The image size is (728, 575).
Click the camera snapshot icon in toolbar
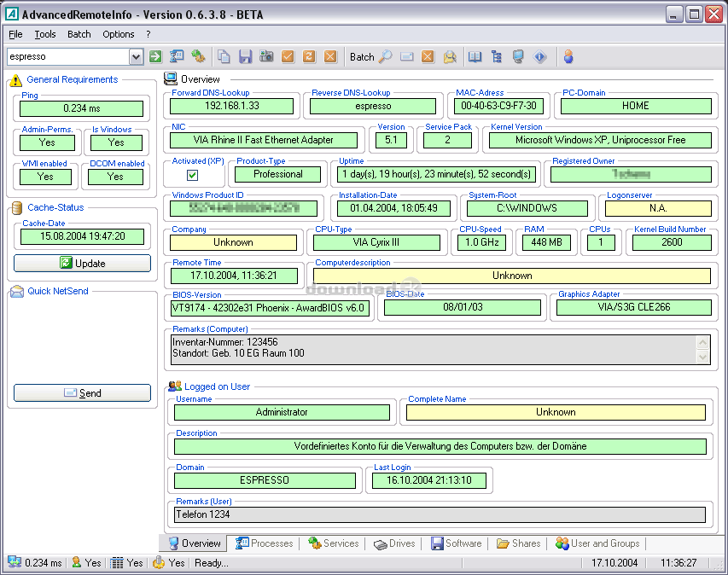[x=266, y=56]
